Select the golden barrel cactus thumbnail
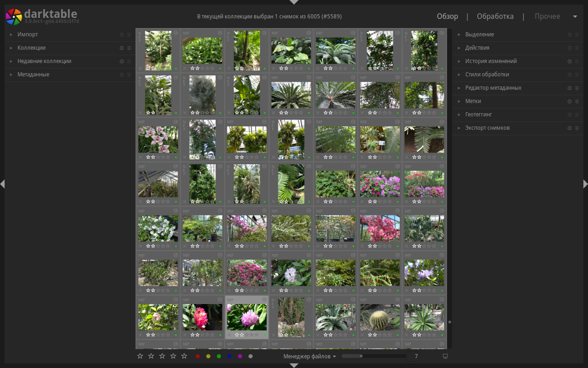This screenshot has height=368, width=588. point(379,317)
